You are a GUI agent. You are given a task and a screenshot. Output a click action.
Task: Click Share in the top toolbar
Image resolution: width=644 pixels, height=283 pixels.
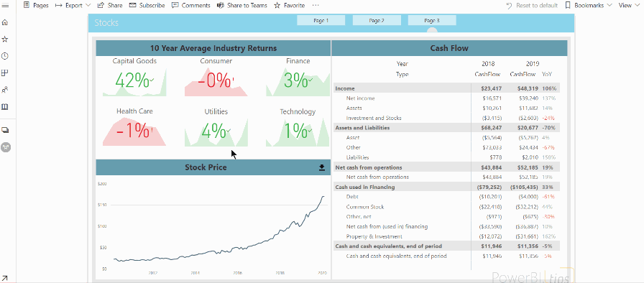coord(110,5)
